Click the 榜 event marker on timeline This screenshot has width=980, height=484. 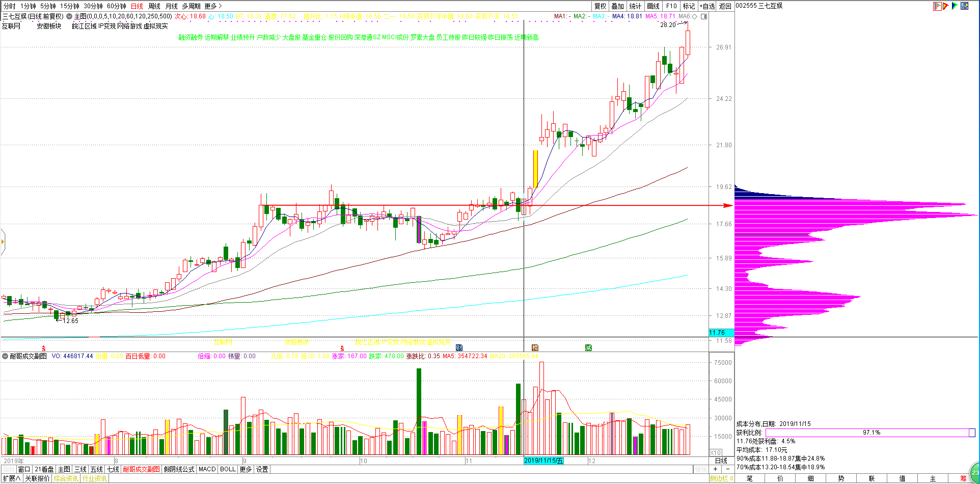tap(535, 347)
